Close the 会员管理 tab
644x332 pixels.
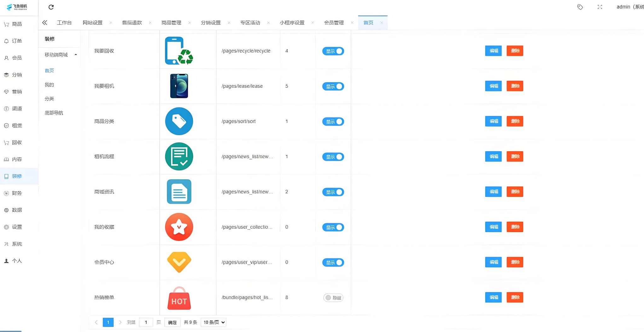click(352, 22)
